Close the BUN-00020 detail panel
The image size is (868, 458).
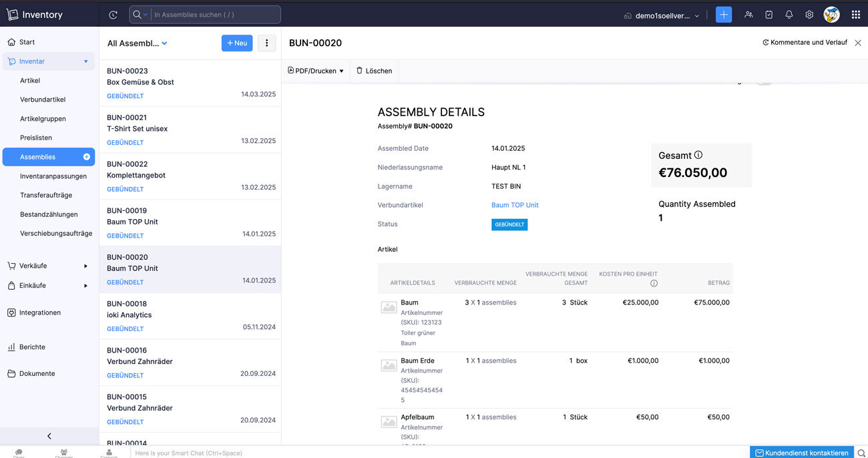tap(858, 43)
